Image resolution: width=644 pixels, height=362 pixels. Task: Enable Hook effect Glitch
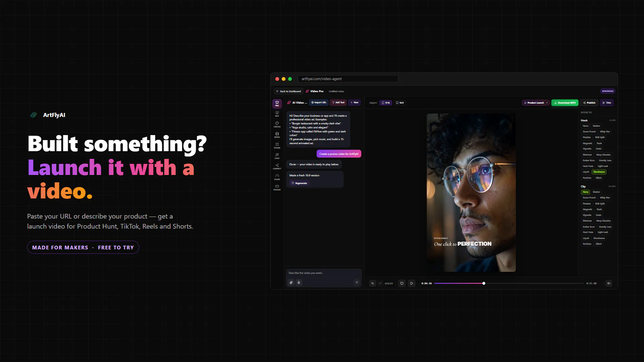[599, 178]
